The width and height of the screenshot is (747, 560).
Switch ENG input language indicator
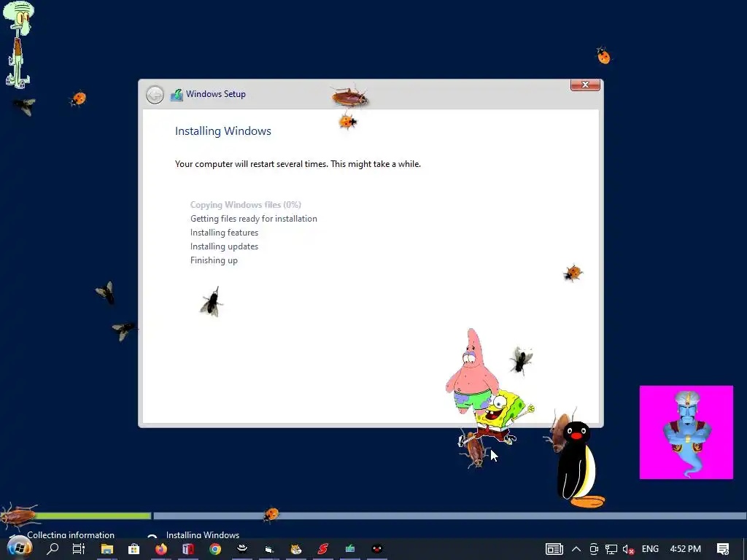pyautogui.click(x=650, y=549)
